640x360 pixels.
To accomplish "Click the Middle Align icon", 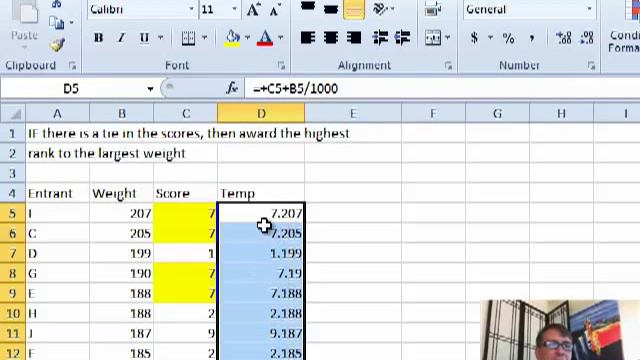I will (x=331, y=8).
